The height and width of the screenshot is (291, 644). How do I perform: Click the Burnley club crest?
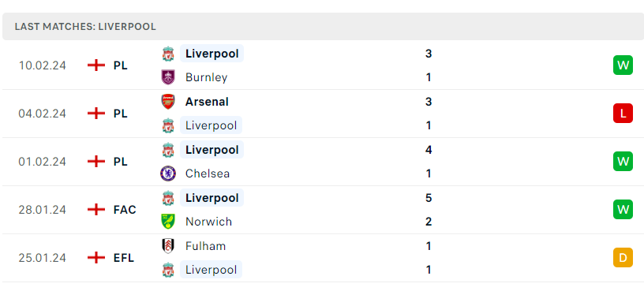pyautogui.click(x=168, y=77)
